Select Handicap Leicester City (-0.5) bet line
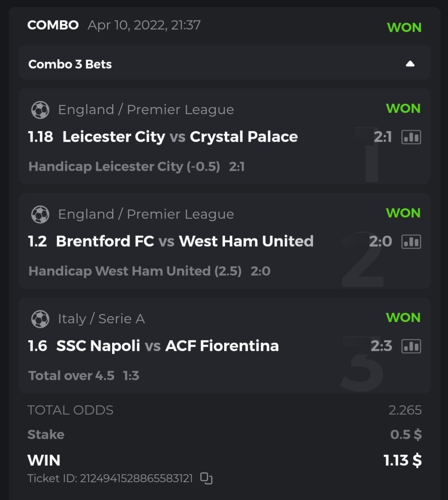448x500 pixels. pos(124,167)
